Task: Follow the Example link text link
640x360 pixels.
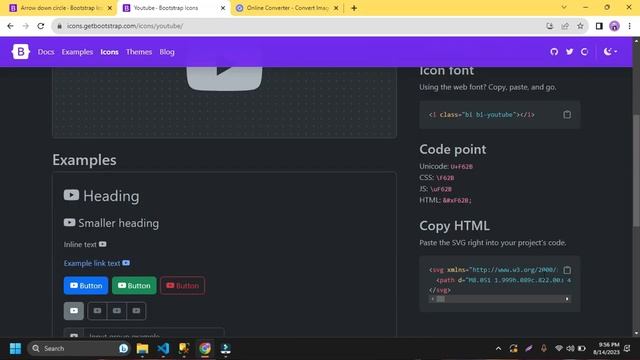Action: point(97,263)
